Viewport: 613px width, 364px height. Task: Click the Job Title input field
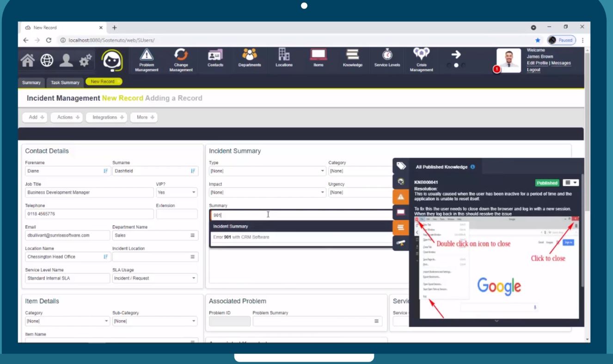[89, 192]
